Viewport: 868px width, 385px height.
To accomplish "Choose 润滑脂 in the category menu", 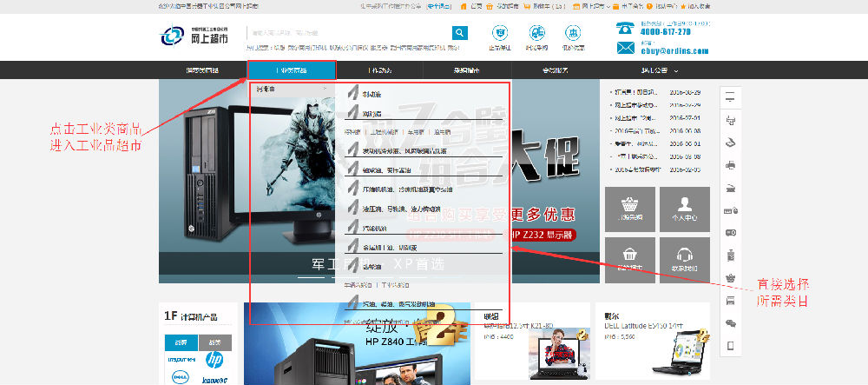I will tap(372, 114).
